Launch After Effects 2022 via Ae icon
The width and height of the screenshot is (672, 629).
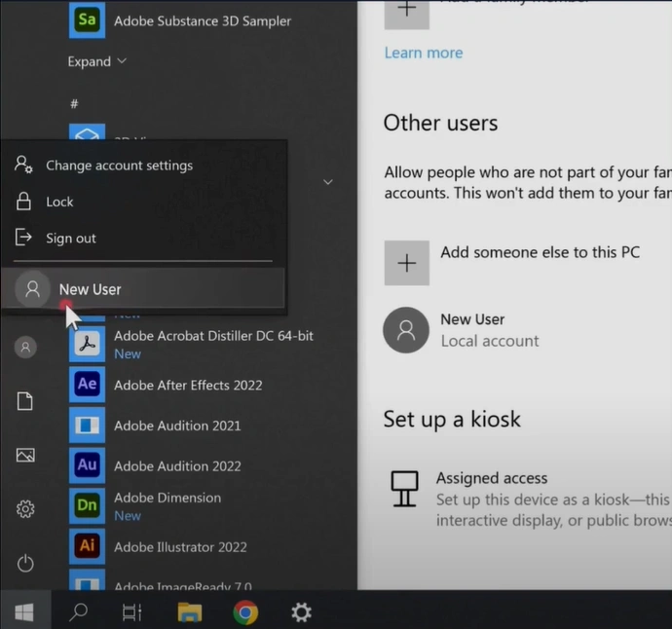pos(87,385)
